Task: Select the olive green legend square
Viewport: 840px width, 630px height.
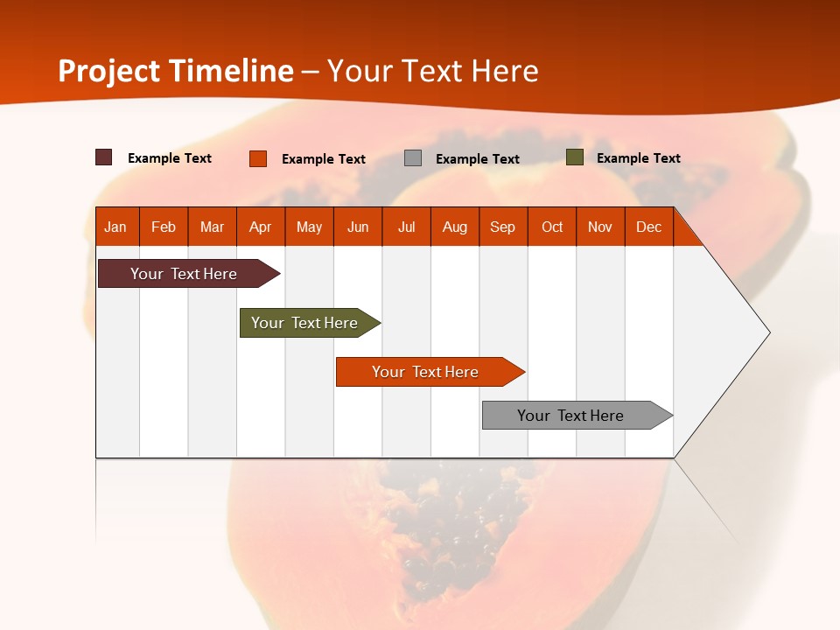Action: point(575,157)
